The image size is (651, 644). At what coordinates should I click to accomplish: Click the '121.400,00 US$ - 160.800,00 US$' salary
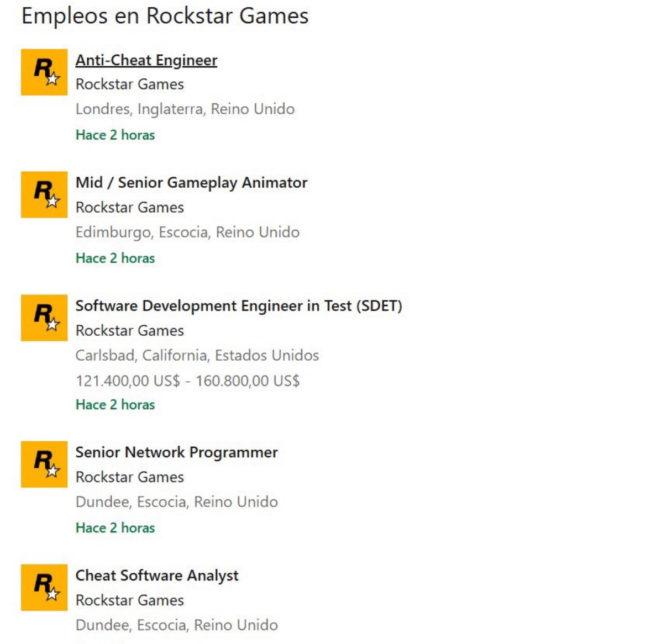(x=188, y=381)
